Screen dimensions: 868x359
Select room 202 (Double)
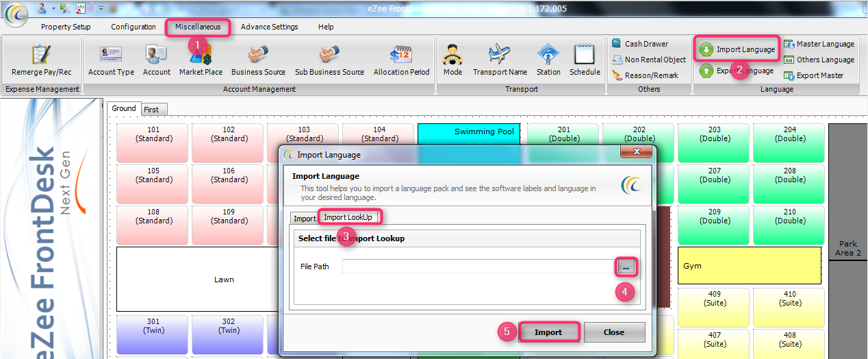coord(639,134)
